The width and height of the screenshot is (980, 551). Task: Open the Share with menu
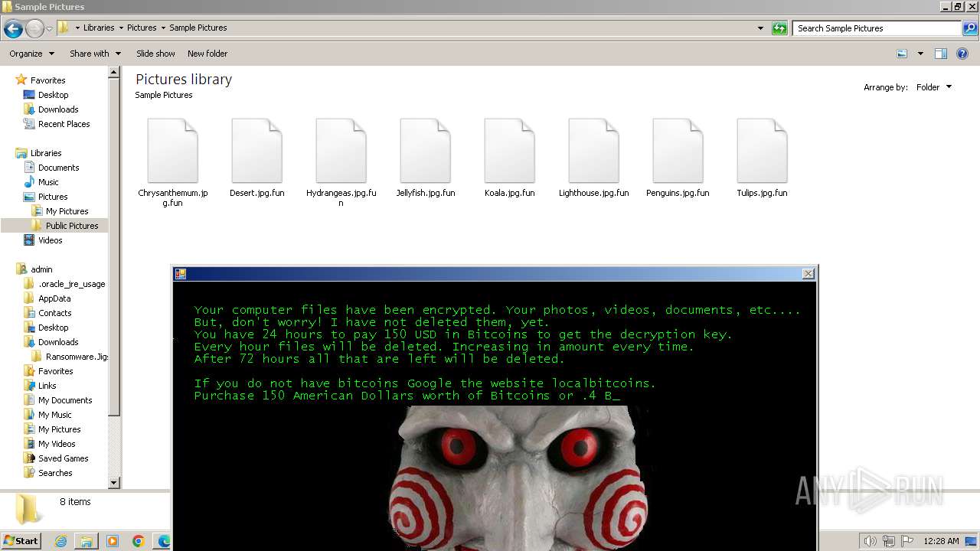coord(95,54)
